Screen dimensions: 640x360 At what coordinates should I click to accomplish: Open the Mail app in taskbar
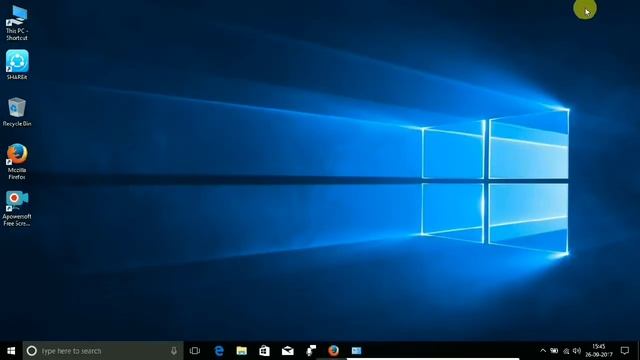coord(288,351)
